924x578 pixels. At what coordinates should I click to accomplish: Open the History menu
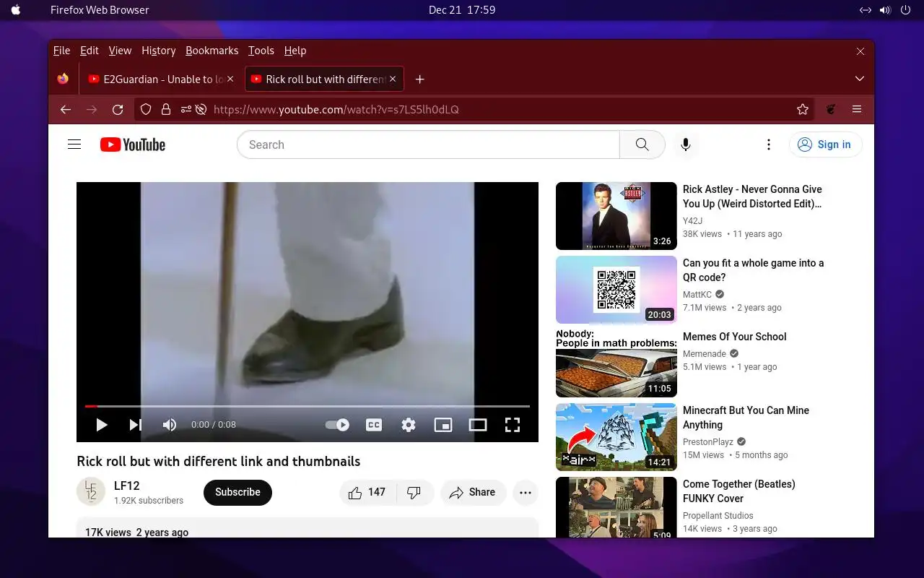pos(159,51)
